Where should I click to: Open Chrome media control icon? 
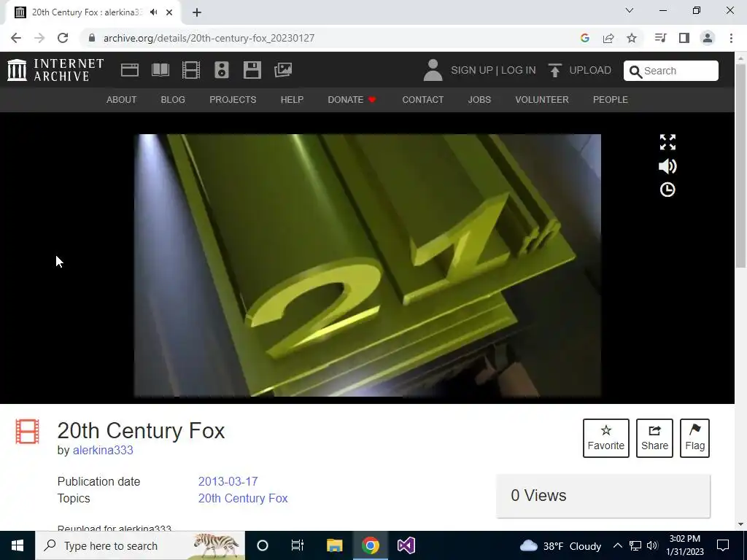point(660,38)
